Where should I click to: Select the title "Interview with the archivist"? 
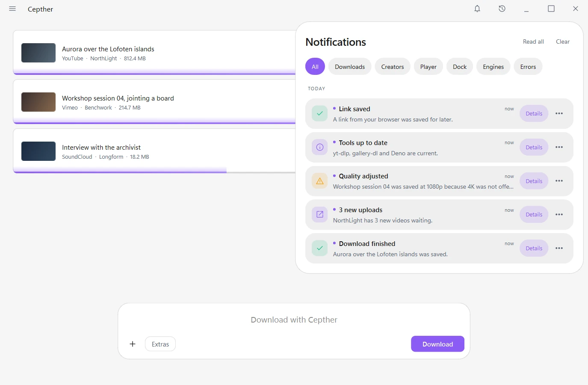101,147
